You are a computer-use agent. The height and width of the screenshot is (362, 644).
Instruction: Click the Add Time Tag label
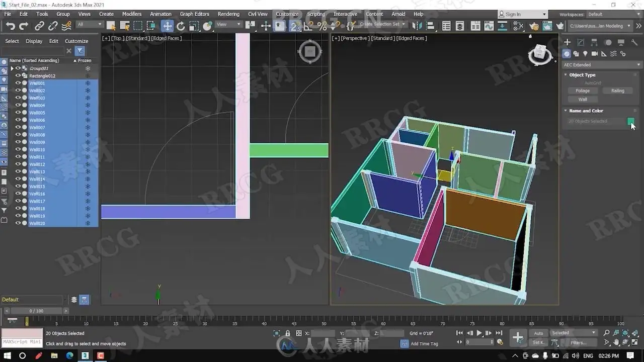pos(424,344)
